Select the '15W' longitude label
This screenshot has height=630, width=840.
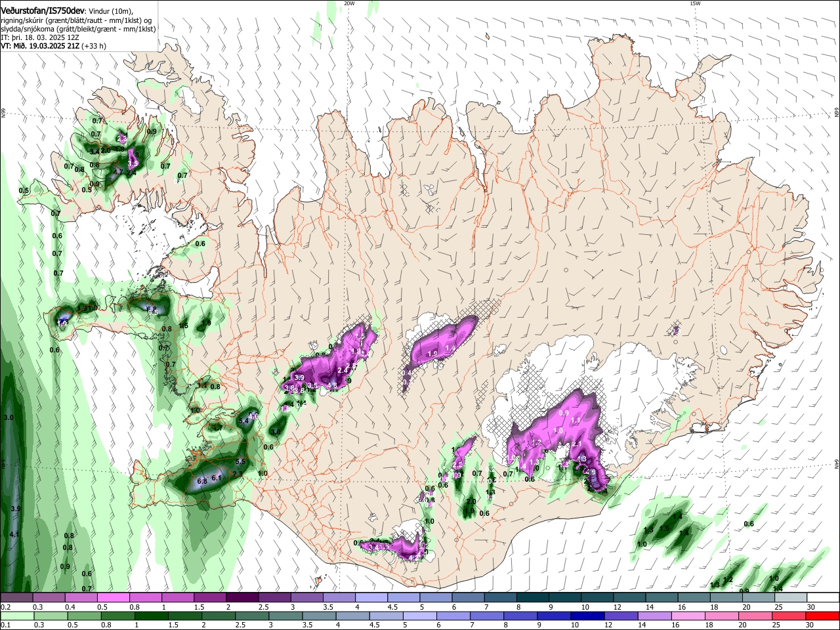coord(696,3)
